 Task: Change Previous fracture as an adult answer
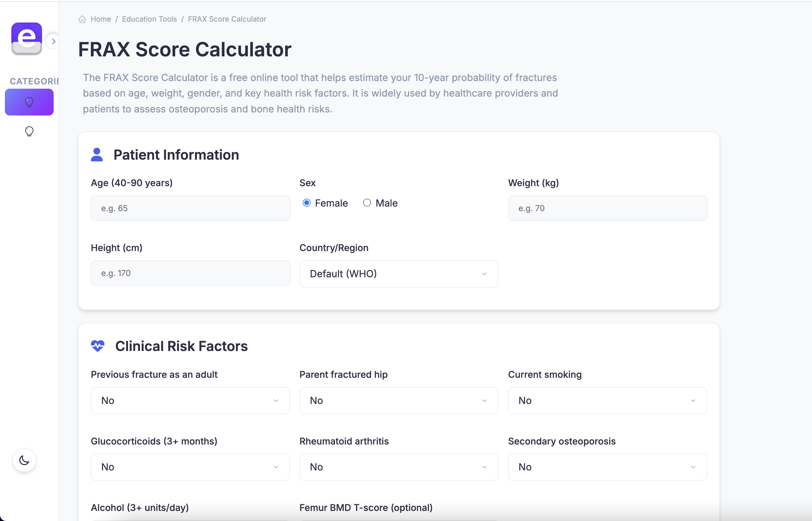190,401
